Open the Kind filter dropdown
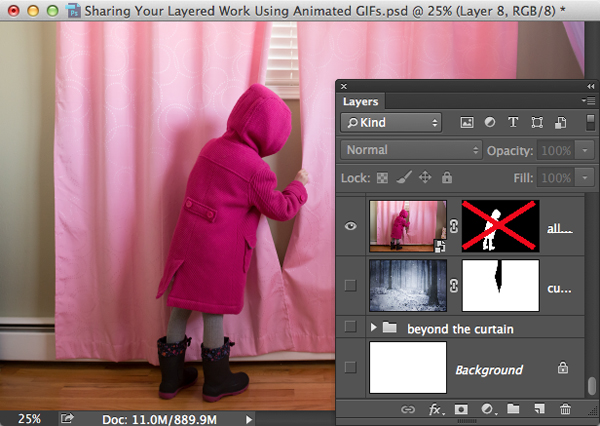Viewport: 600px width, 426px height. click(x=391, y=122)
